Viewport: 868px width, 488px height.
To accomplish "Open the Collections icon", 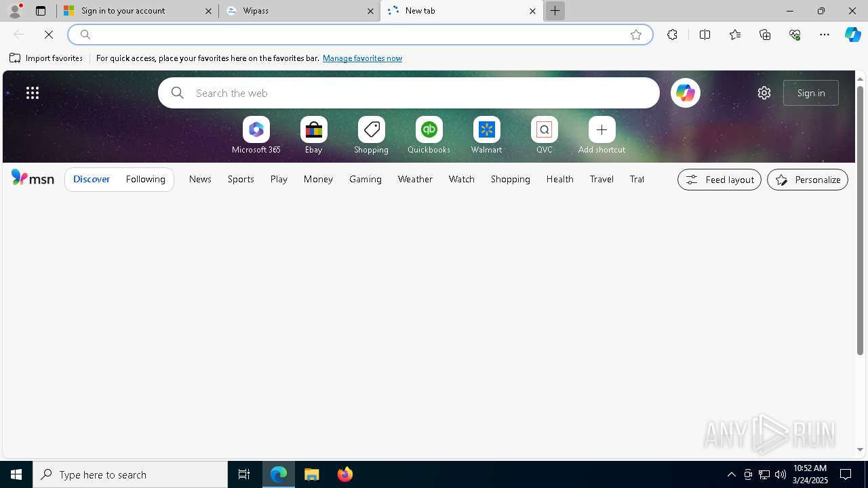I will (x=765, y=35).
